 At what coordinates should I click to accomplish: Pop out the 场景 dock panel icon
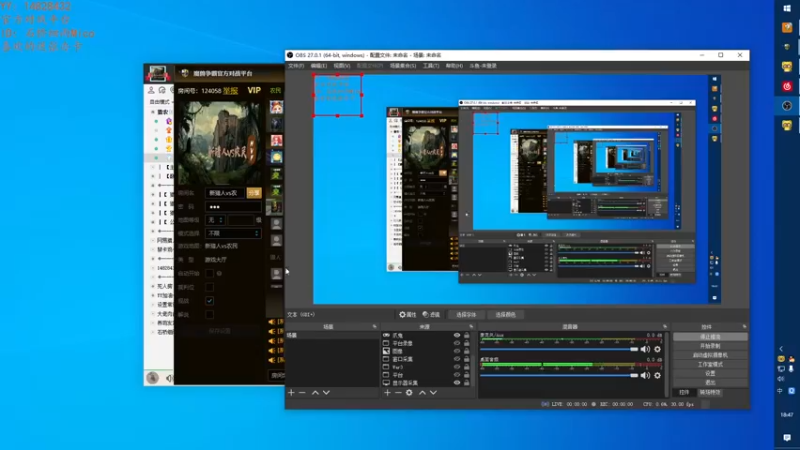pyautogui.click(x=374, y=327)
